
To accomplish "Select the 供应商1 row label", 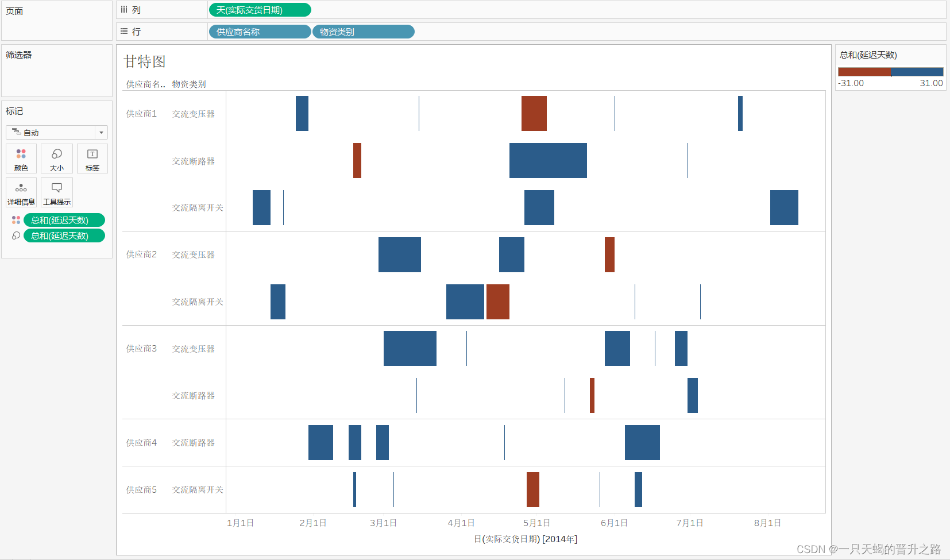I will pyautogui.click(x=141, y=114).
